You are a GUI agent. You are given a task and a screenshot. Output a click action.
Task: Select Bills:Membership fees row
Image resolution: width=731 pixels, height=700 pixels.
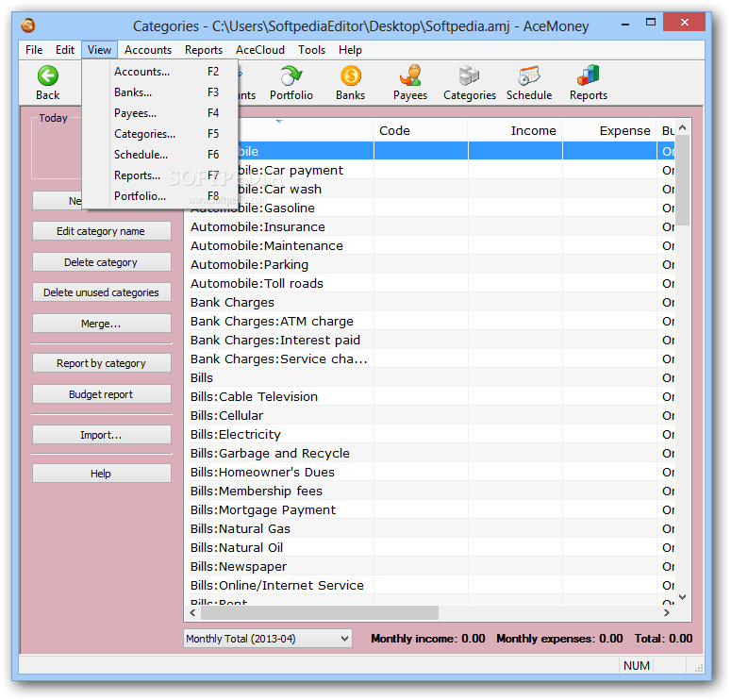(429, 492)
